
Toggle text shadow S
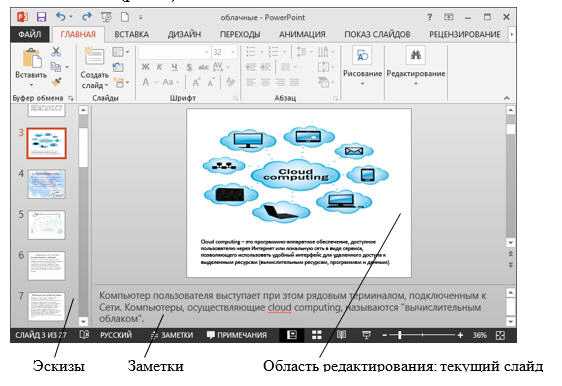[189, 67]
